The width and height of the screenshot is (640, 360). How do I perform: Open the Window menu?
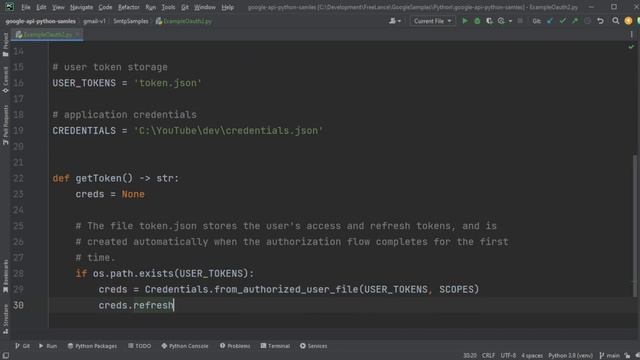204,7
